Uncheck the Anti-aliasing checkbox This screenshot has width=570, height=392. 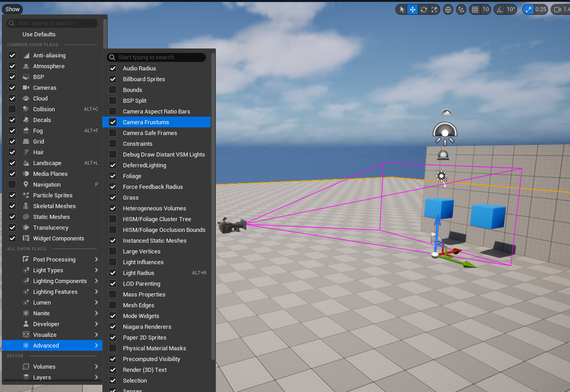tap(12, 55)
